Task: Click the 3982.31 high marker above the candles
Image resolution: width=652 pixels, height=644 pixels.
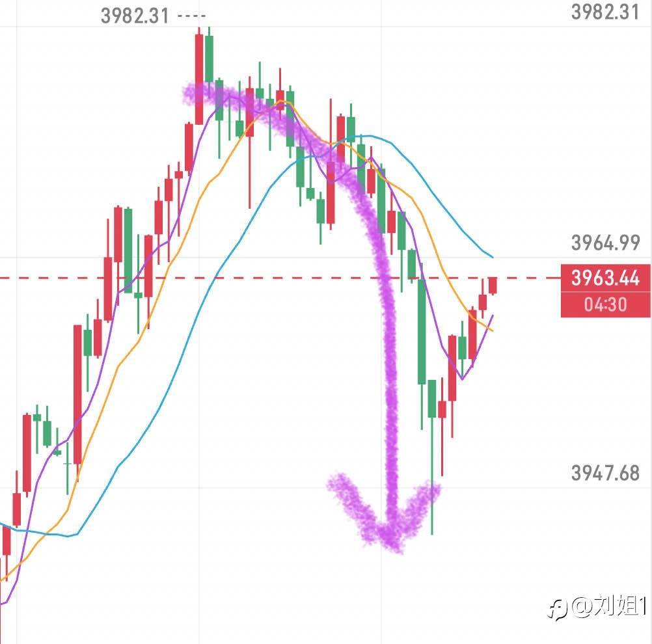Action: (x=135, y=16)
